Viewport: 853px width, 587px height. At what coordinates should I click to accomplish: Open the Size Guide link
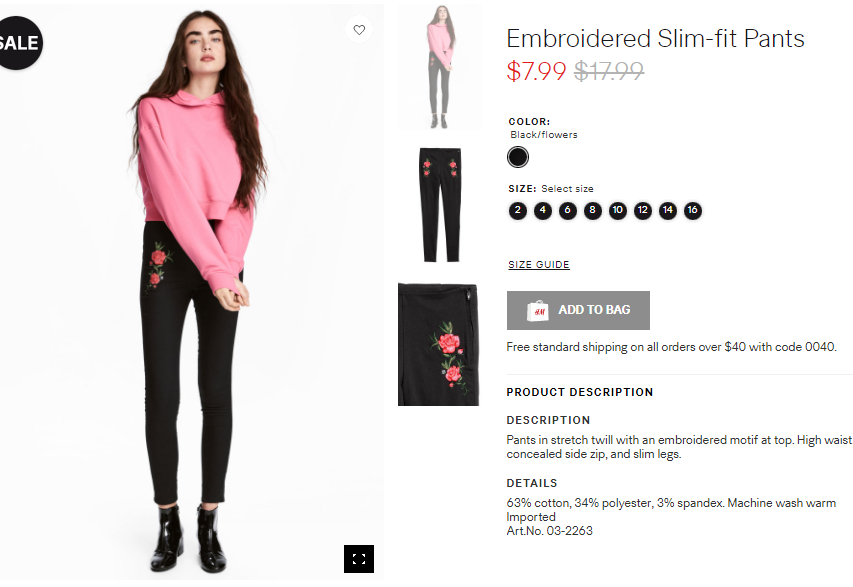pos(539,264)
